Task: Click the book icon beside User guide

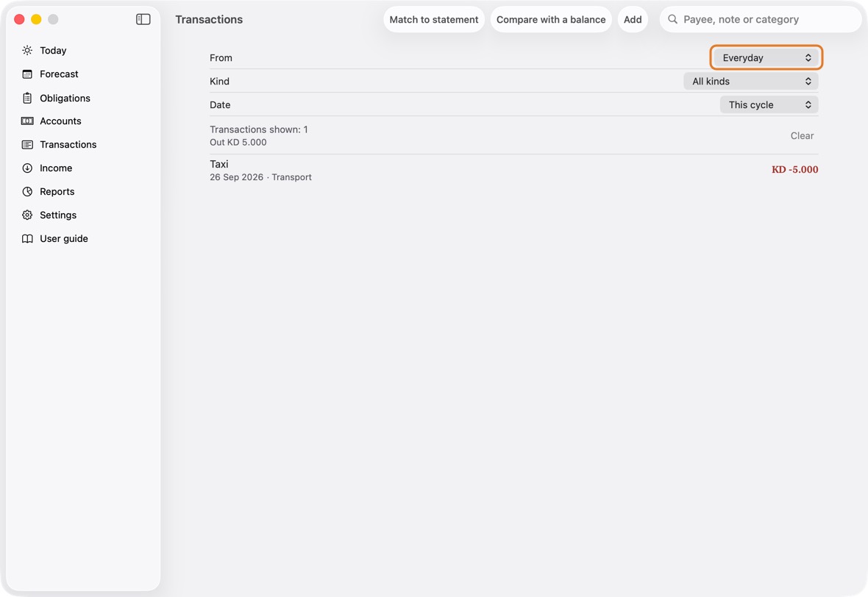Action: coord(27,238)
